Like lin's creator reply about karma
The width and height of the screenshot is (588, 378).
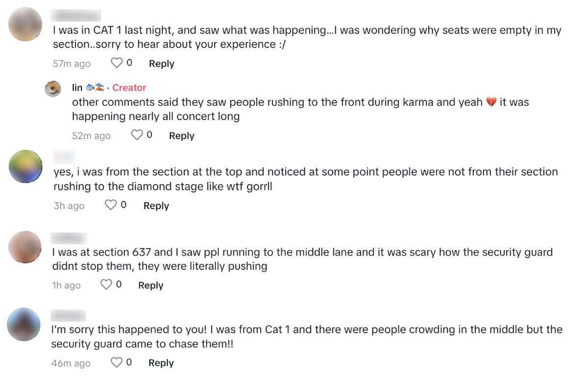(136, 135)
